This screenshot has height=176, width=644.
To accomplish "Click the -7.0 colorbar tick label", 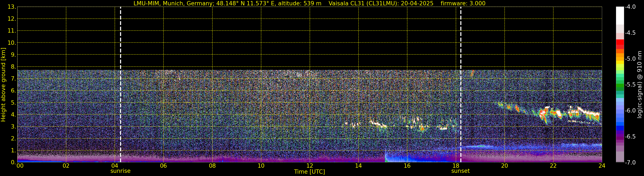I will (630, 163).
